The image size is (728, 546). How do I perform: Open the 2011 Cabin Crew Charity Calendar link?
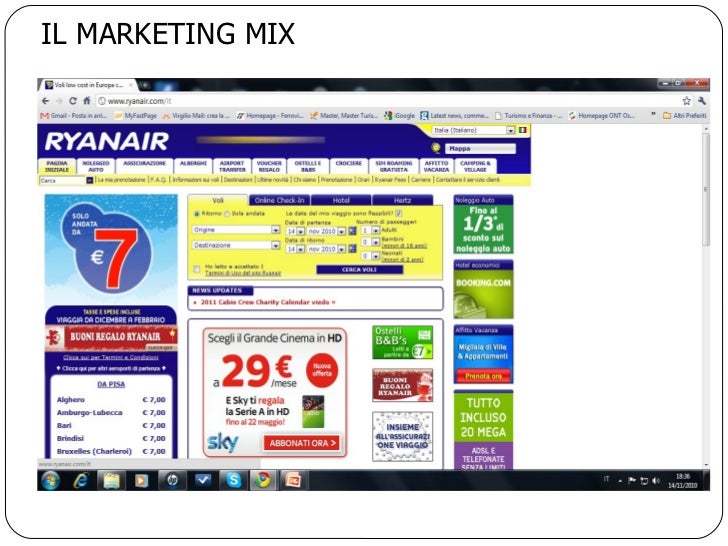tap(268, 302)
